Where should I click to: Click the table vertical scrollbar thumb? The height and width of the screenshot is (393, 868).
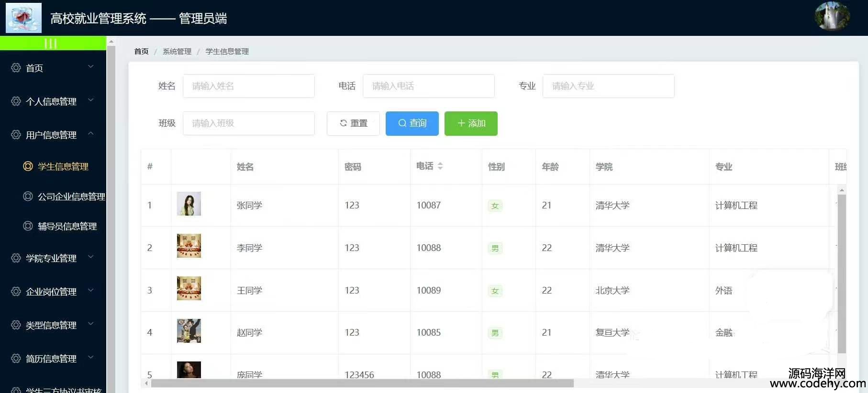click(x=842, y=273)
